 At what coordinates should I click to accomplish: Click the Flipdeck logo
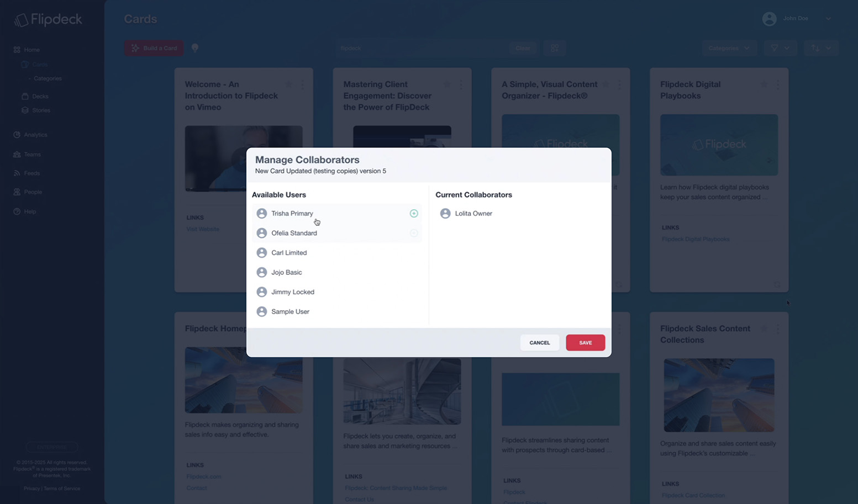coord(49,19)
